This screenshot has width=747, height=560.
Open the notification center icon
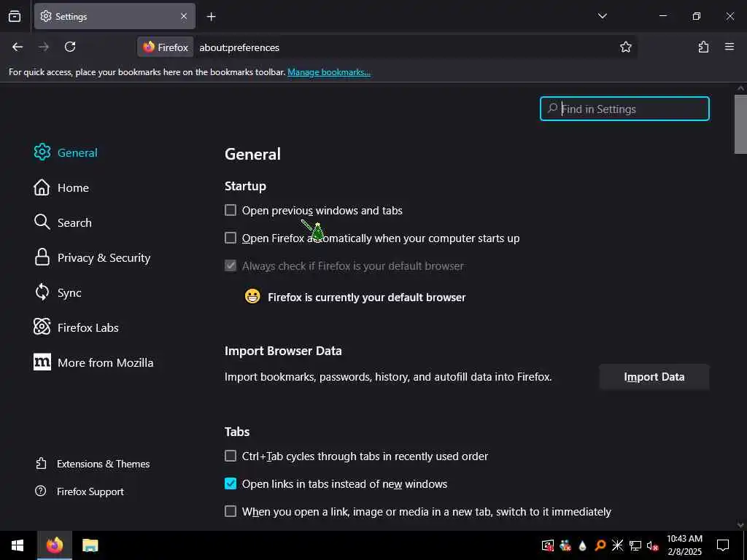(723, 545)
